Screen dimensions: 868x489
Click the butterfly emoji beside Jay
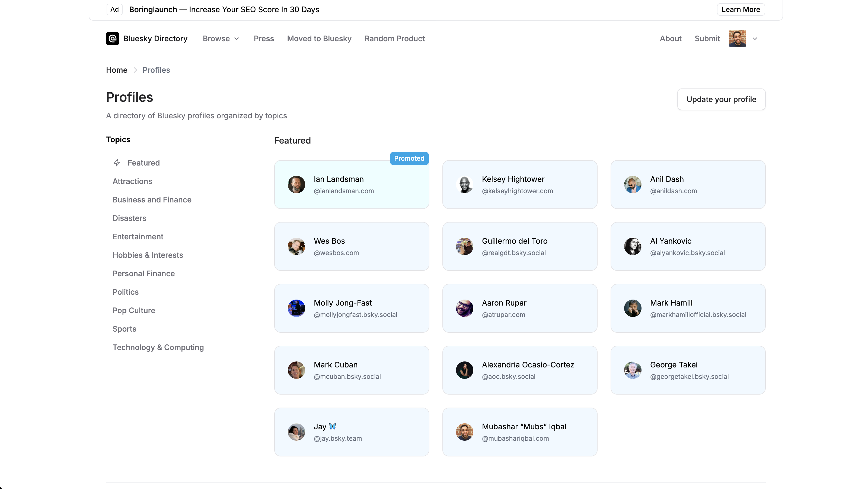[333, 426]
